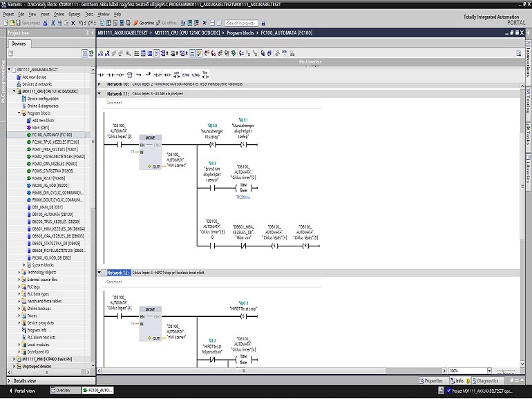
Task: Expand the PLC tags folder
Action: (x=19, y=286)
